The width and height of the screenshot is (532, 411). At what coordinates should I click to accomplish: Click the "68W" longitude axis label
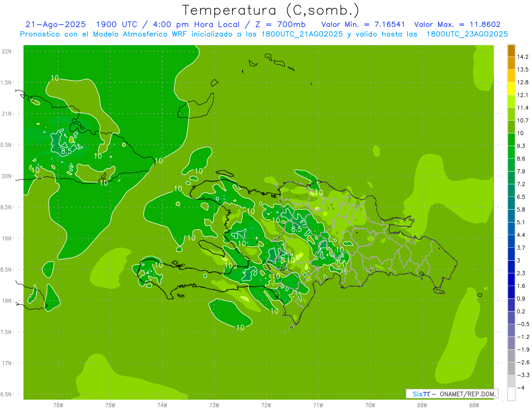pyautogui.click(x=474, y=405)
